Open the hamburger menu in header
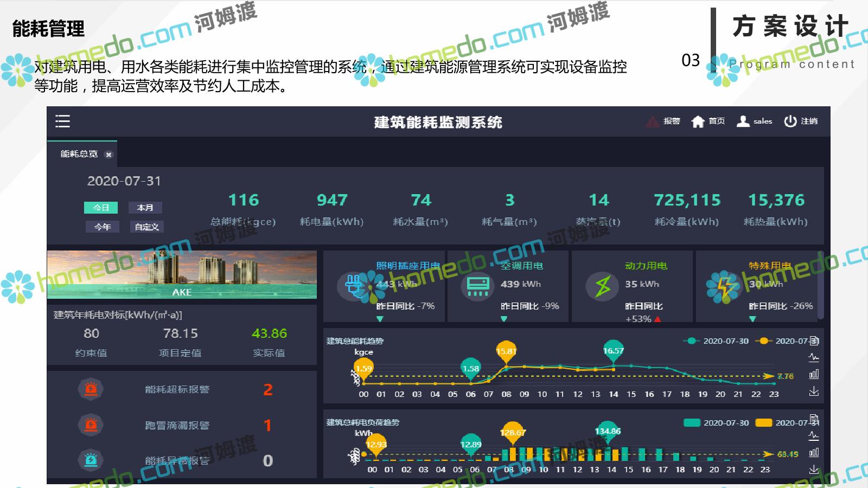This screenshot has height=488, width=868. pos(62,121)
